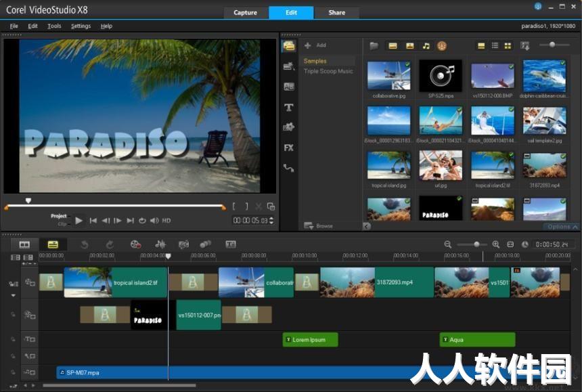
Task: Zoom in the timeline
Action: click(x=496, y=244)
